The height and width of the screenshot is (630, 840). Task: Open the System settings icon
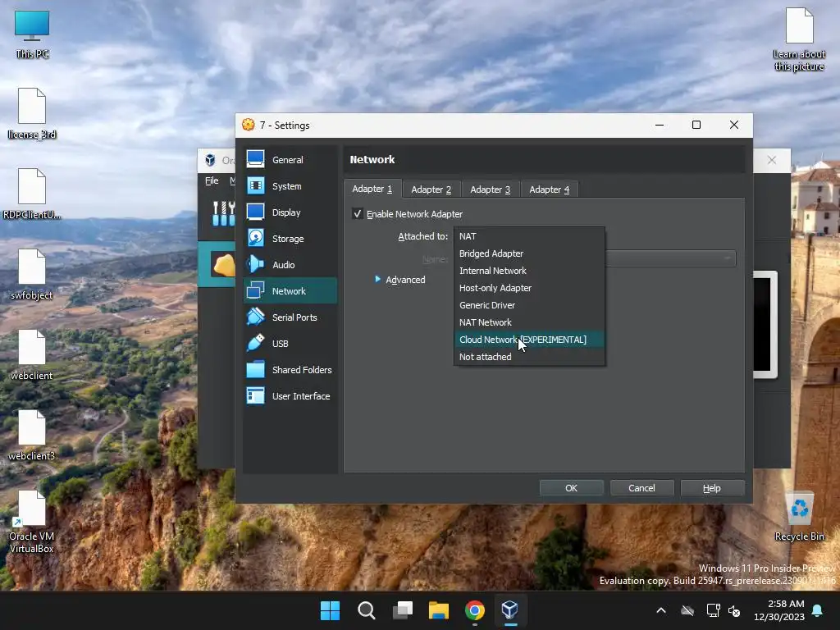[256, 185]
